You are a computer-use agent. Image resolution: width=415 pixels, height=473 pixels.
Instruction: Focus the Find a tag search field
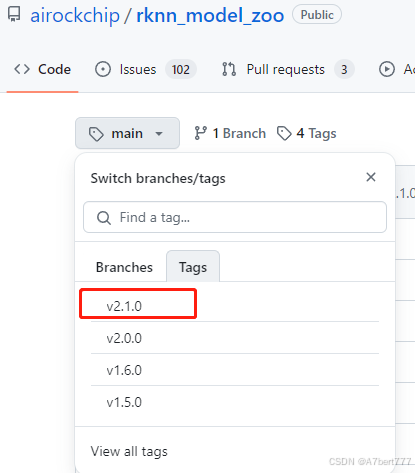(235, 217)
